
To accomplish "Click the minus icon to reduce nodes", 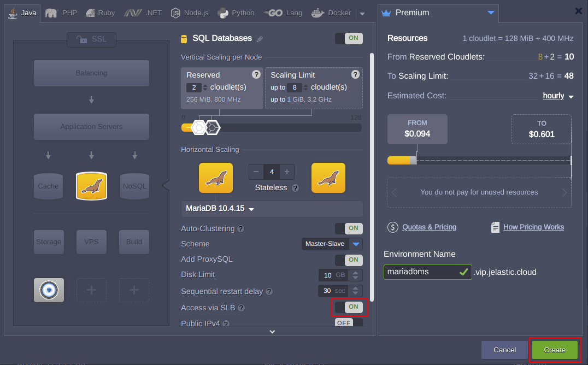I will 256,172.
